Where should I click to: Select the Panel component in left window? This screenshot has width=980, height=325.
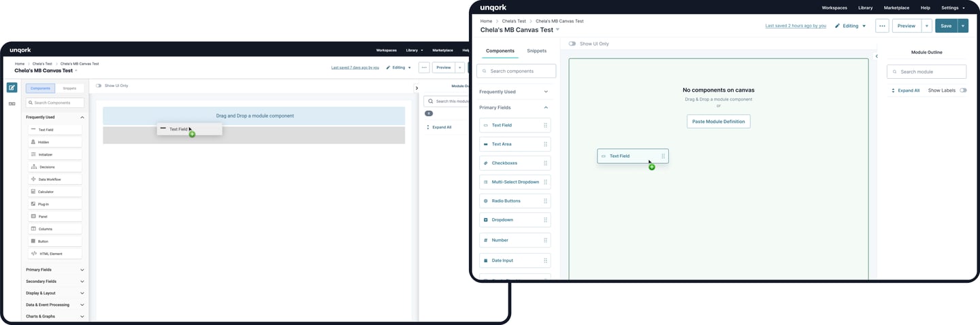click(54, 216)
